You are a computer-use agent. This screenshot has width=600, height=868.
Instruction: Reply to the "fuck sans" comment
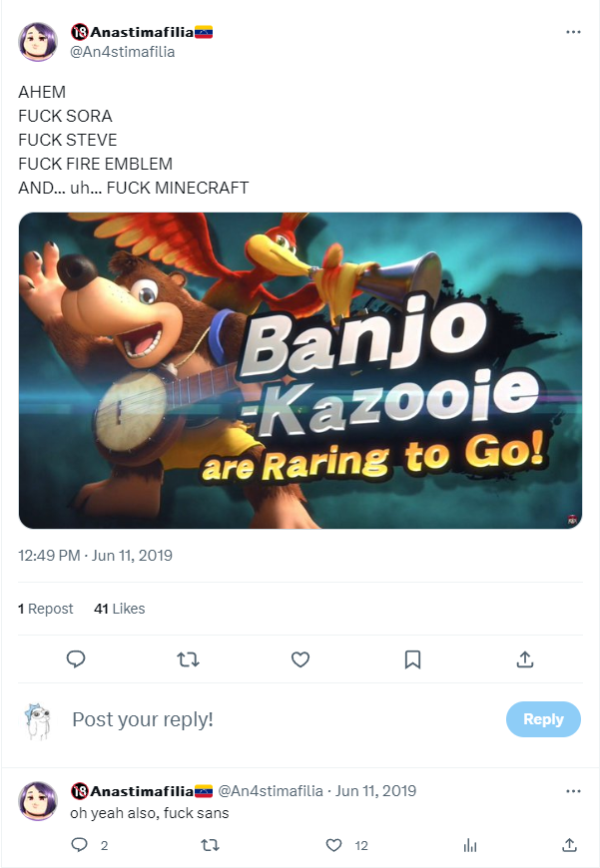[x=80, y=845]
